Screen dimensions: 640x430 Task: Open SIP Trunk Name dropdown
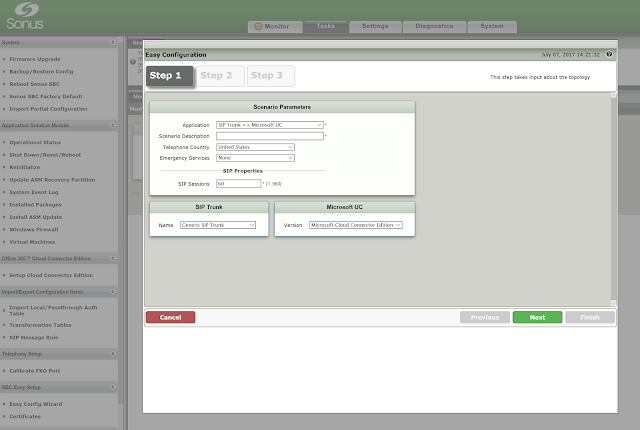(218, 225)
